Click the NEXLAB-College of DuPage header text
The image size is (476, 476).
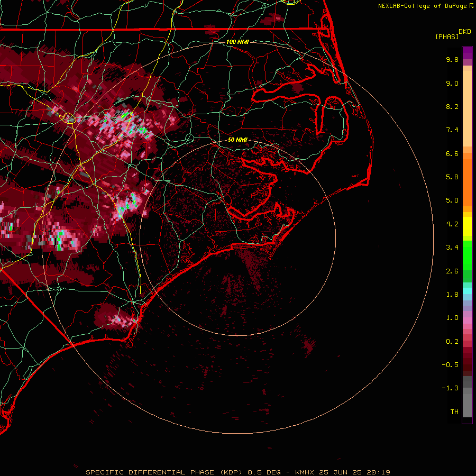click(423, 6)
